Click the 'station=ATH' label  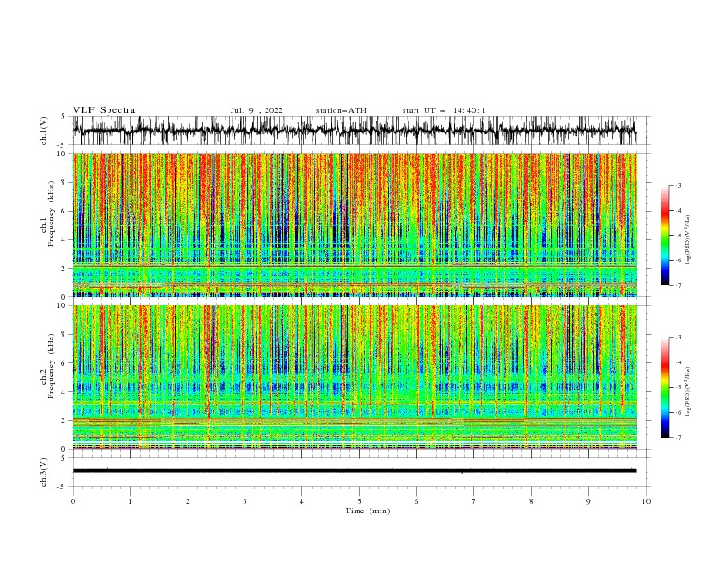click(x=341, y=110)
